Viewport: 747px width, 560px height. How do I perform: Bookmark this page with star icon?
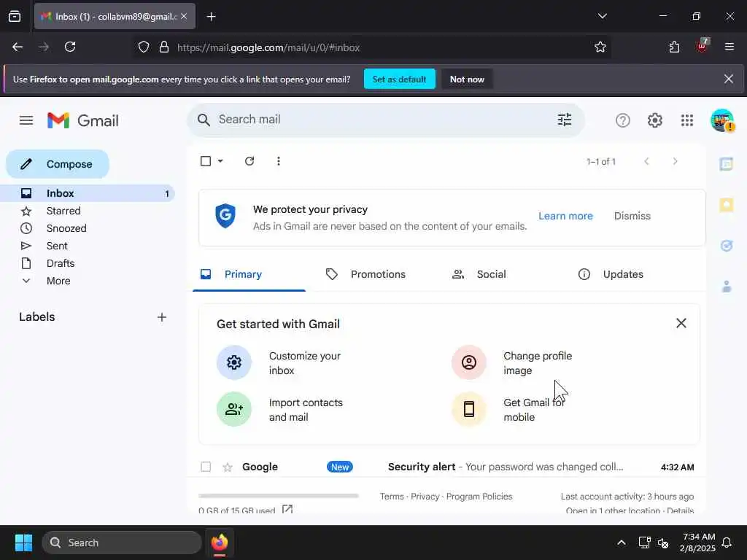pos(600,47)
